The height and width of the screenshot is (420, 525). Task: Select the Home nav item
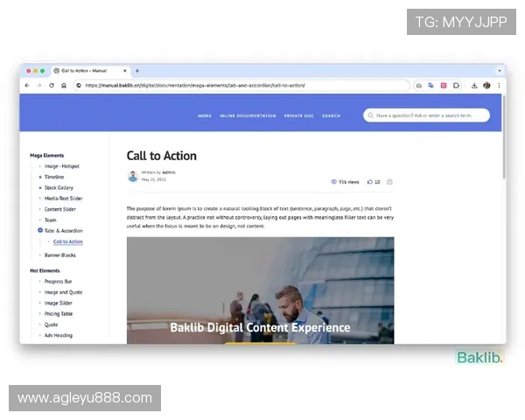[204, 115]
